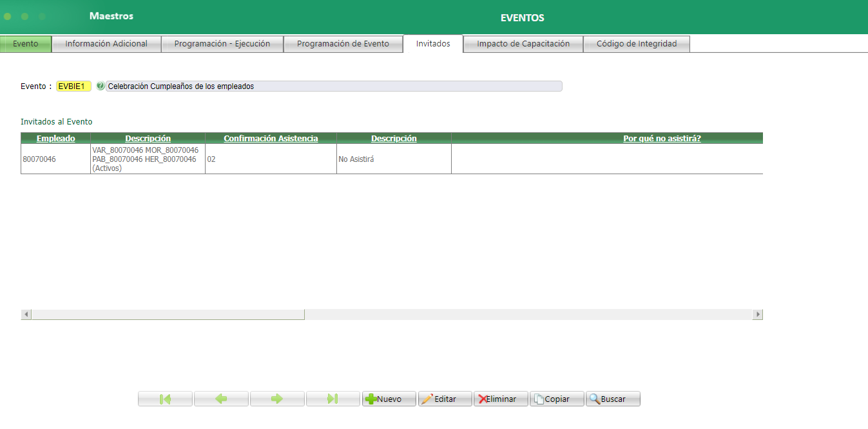Click the EVBIE1 event code field
Image resolution: width=868 pixels, height=429 pixels.
coord(73,86)
